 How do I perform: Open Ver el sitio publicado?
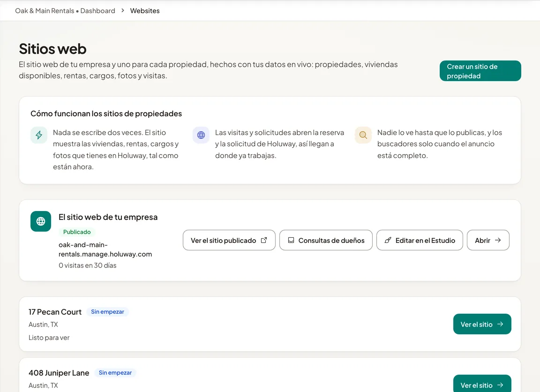[x=229, y=240]
